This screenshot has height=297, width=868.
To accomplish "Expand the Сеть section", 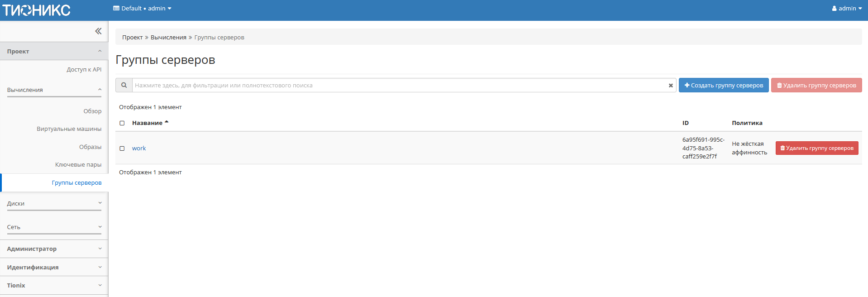I will point(54,227).
